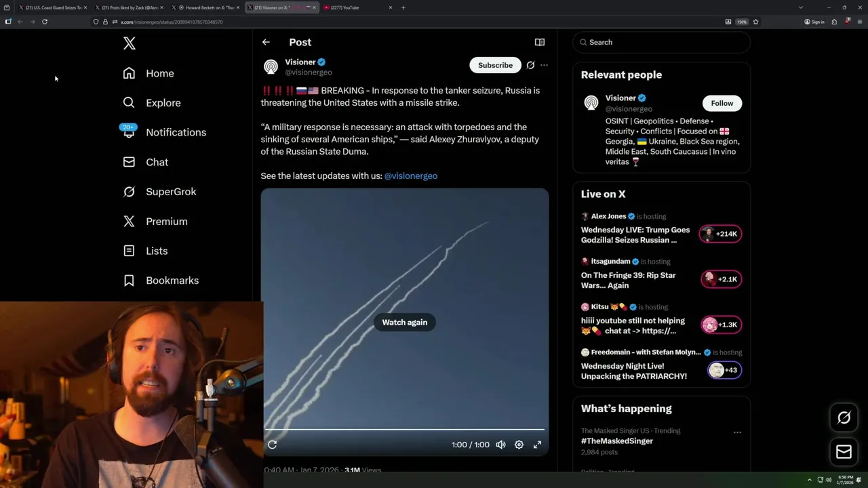Click the browser Sign in button
Screen dimensions: 868x488
(814, 22)
